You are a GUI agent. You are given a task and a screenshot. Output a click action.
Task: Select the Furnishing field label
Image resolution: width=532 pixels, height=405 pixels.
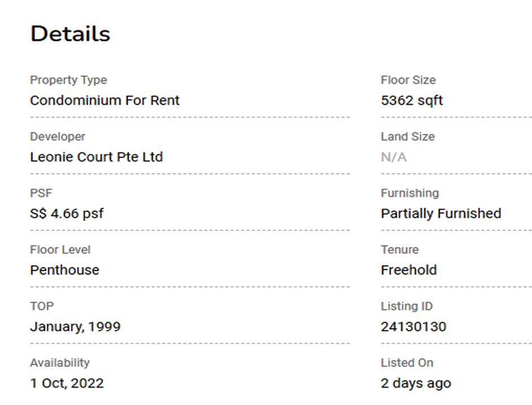click(x=410, y=193)
